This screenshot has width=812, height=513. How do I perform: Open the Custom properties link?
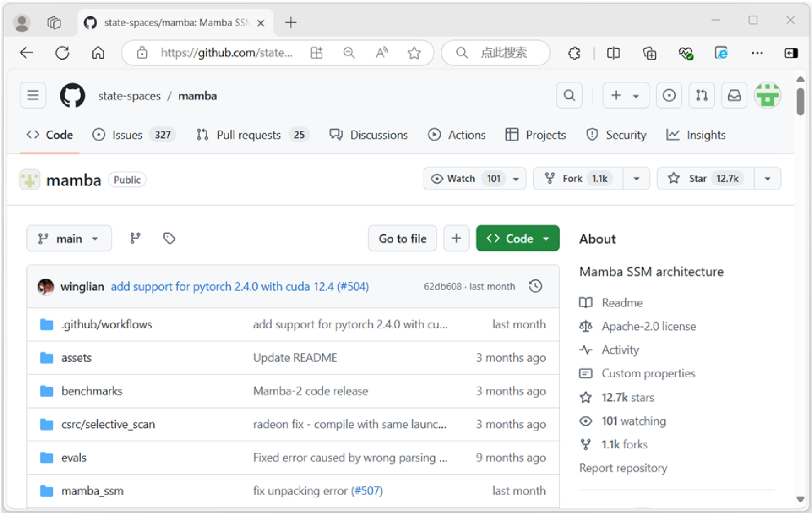[x=648, y=373]
